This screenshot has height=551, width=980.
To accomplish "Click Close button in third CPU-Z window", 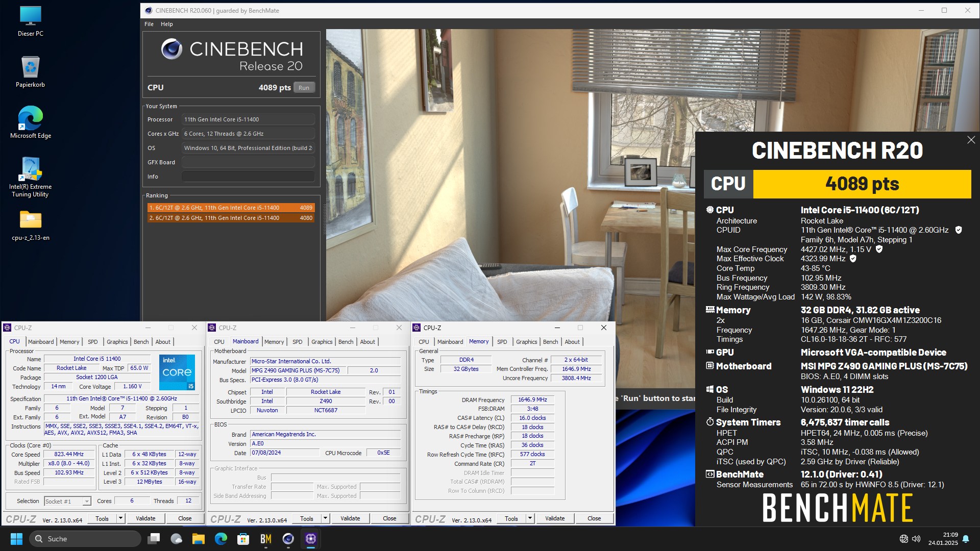I will click(x=594, y=518).
